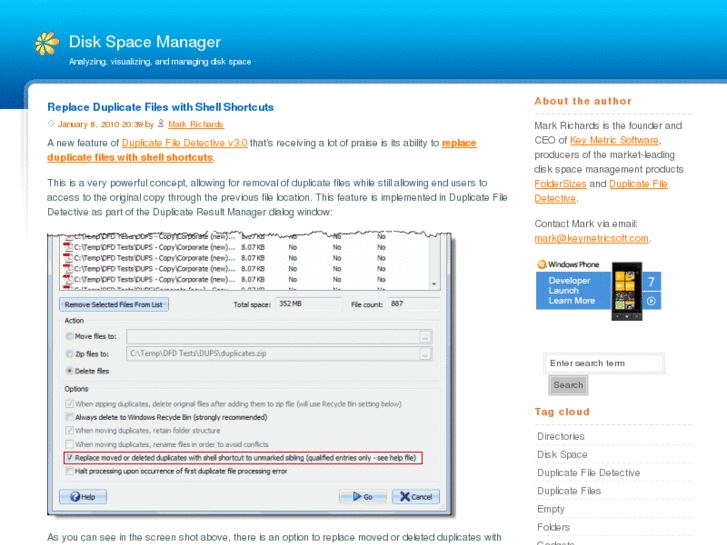Select the Delete files radio button
The image size is (727, 545).
[70, 371]
